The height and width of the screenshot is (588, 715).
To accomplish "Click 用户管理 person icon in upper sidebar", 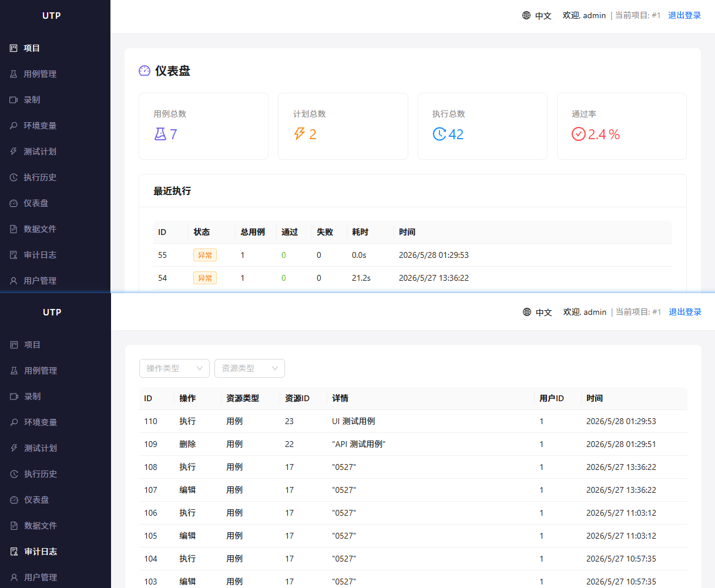I will (14, 281).
